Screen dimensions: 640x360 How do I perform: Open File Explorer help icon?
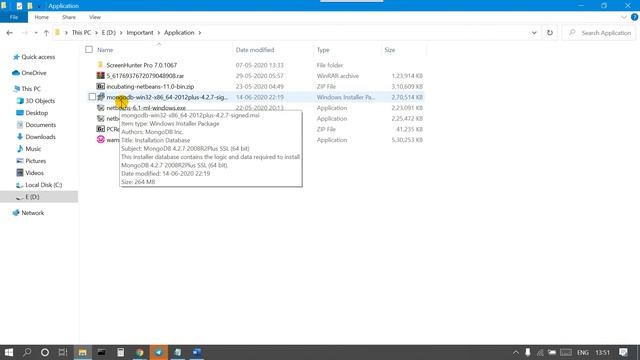point(634,17)
